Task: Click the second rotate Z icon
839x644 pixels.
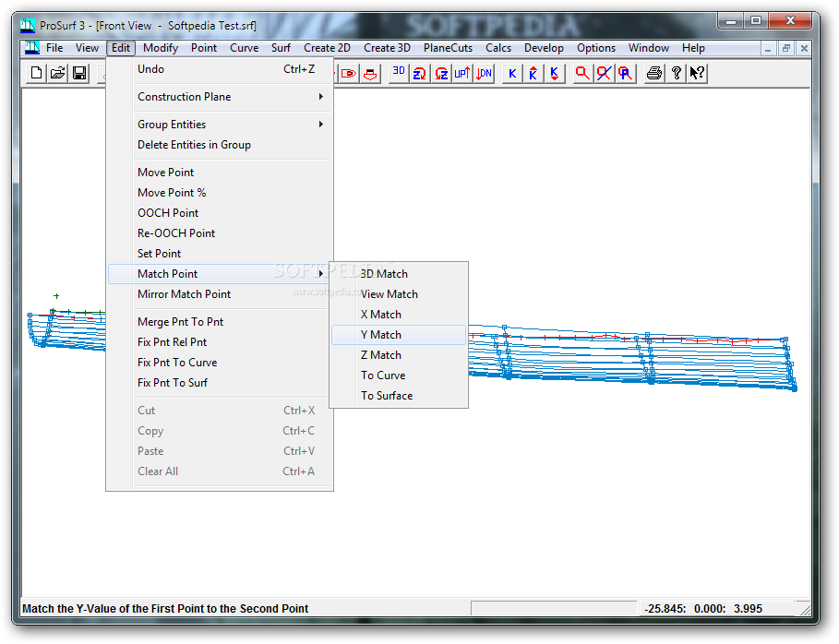Action: pyautogui.click(x=441, y=73)
